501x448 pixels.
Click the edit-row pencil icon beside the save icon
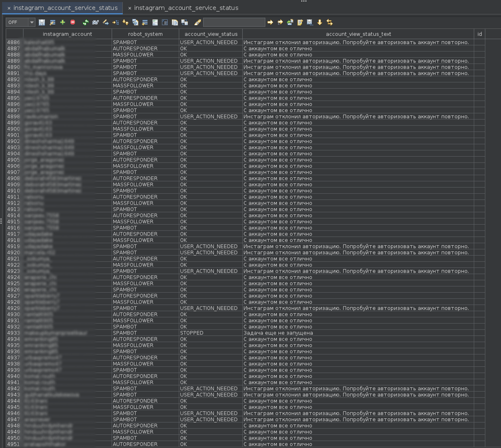(x=52, y=23)
